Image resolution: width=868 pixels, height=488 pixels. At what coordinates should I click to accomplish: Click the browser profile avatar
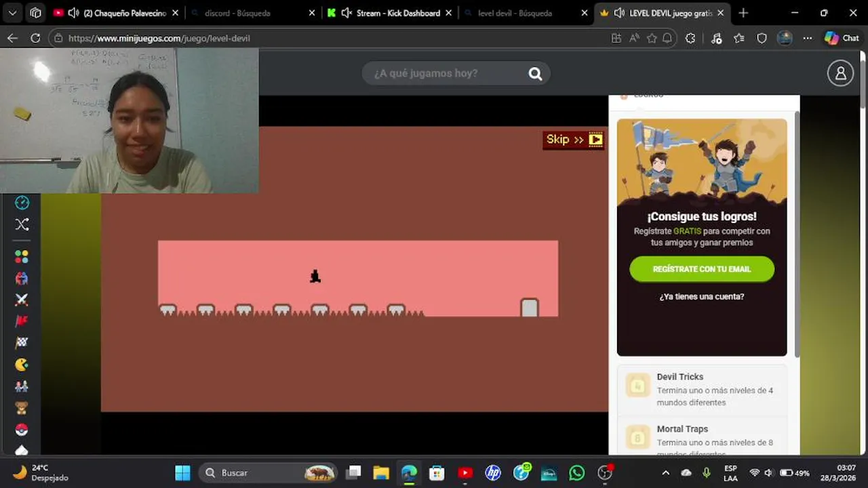(x=785, y=38)
